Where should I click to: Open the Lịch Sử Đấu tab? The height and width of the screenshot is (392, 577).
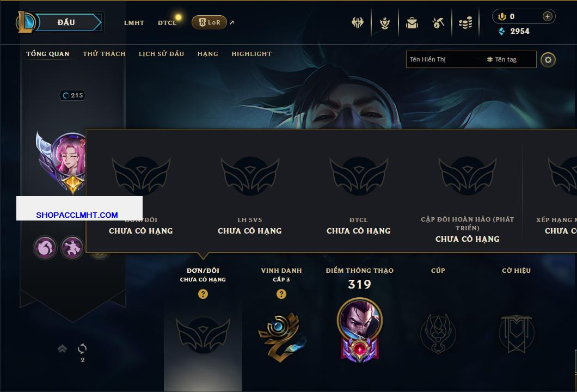click(x=161, y=54)
